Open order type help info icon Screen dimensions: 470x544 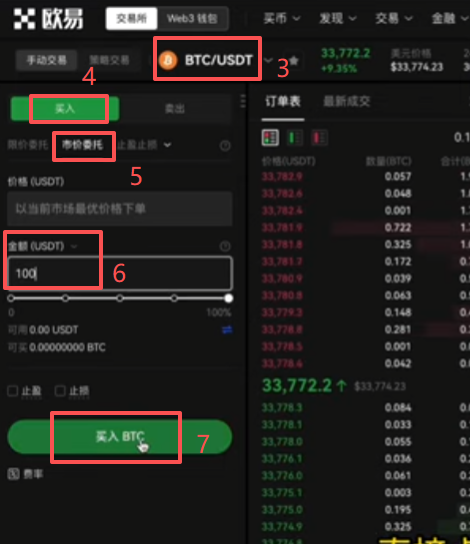coord(225,146)
